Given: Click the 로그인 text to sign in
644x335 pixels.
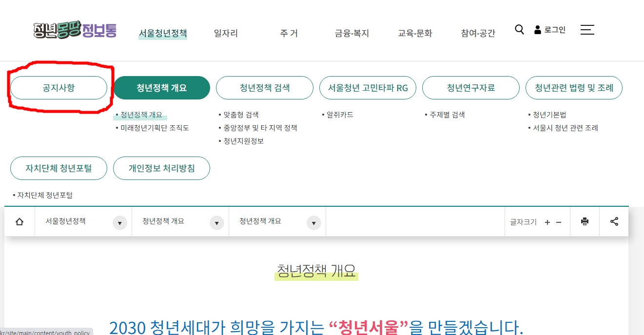Looking at the screenshot, I should click(555, 29).
